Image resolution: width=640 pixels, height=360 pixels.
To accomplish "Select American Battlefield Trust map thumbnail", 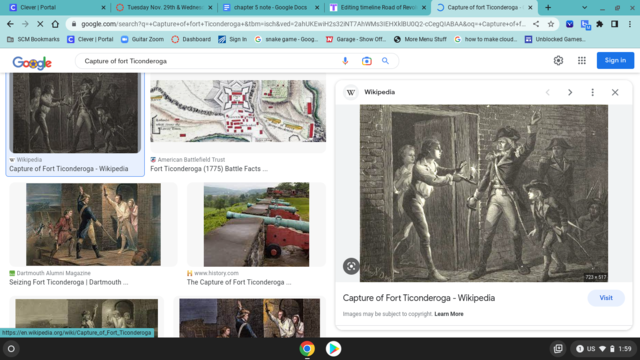I will [x=238, y=111].
